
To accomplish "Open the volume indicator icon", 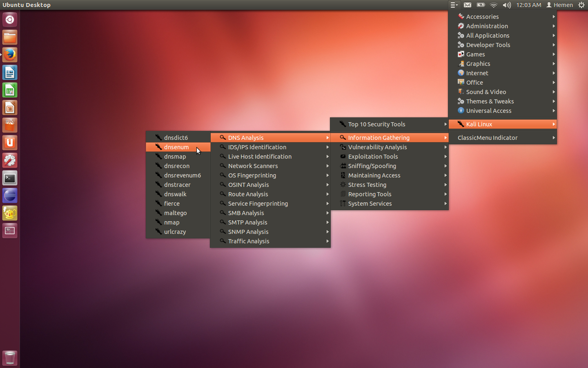I will click(x=507, y=5).
